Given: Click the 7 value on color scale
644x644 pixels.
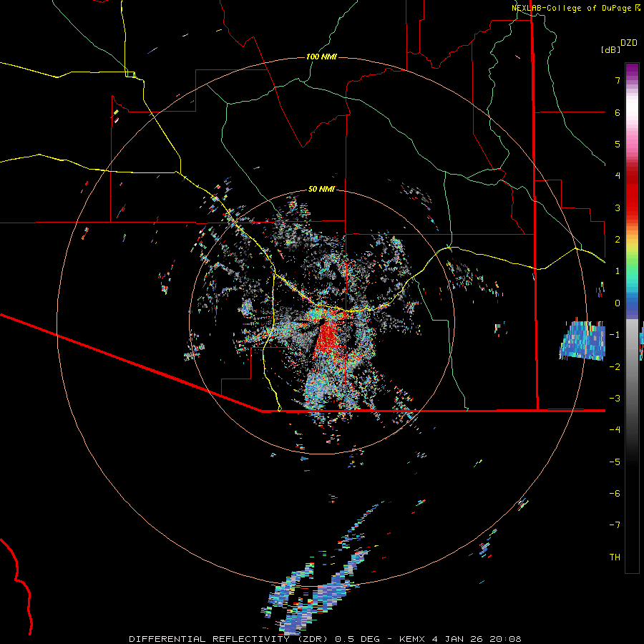Looking at the screenshot, I should tap(618, 80).
